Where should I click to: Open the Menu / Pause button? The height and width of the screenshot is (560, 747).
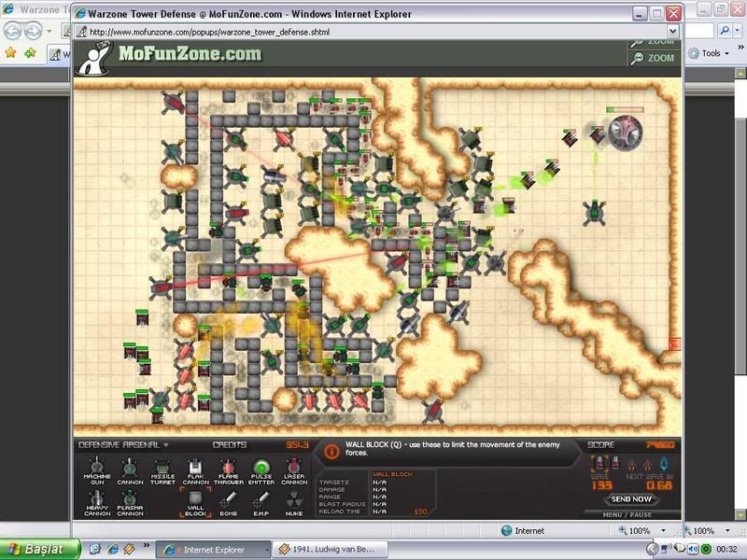pyautogui.click(x=627, y=515)
